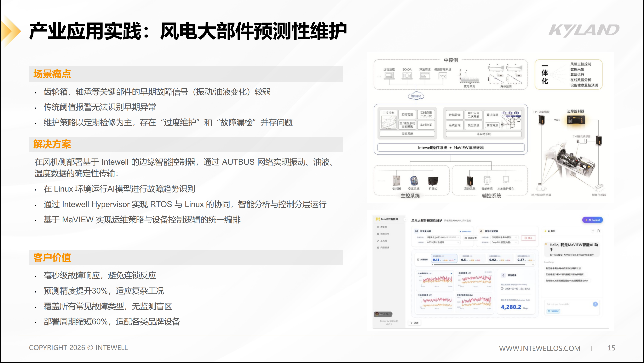Click the plus icon in AI 助手 panel
644x363 pixels.
(593, 231)
